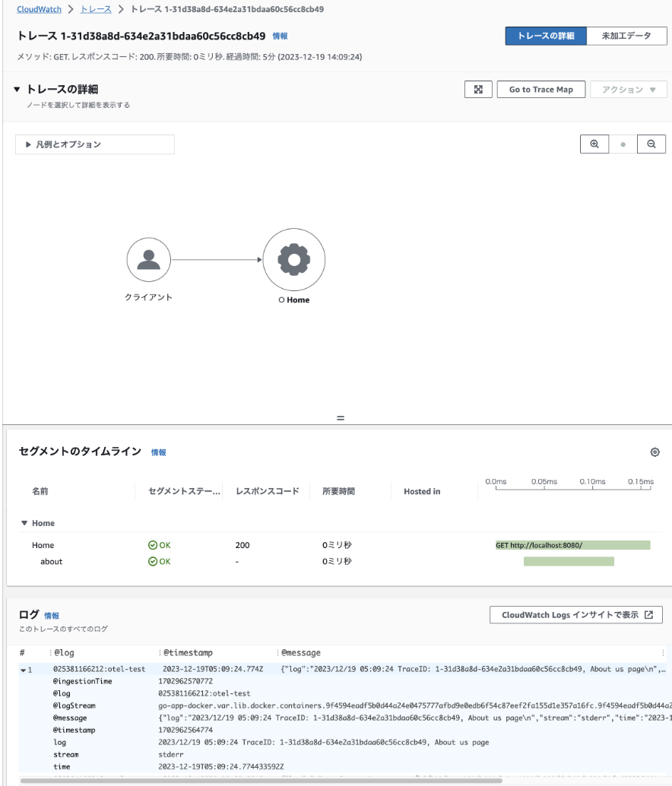Reset trace map zoom with center dot

(x=623, y=144)
